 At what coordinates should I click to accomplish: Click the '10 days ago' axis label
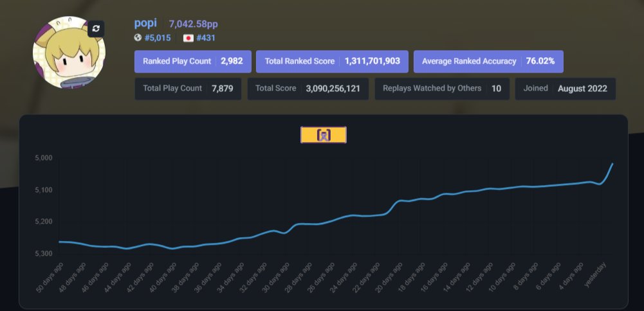tap(502, 278)
